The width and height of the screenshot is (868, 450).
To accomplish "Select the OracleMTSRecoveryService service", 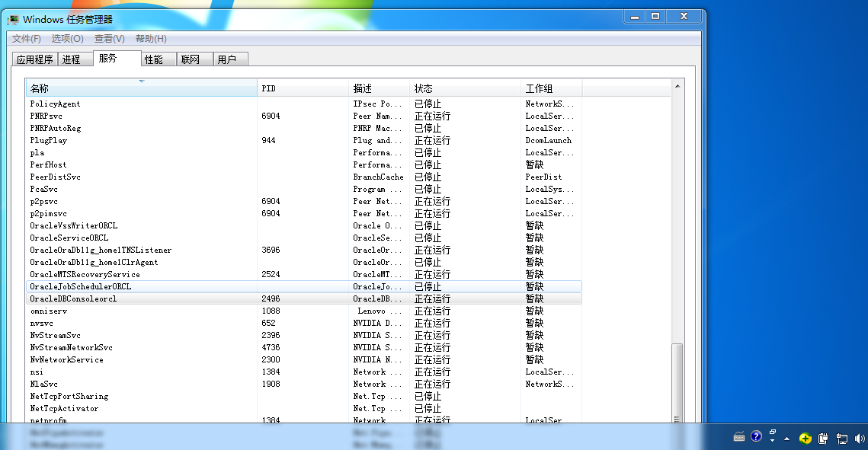I will tap(85, 274).
